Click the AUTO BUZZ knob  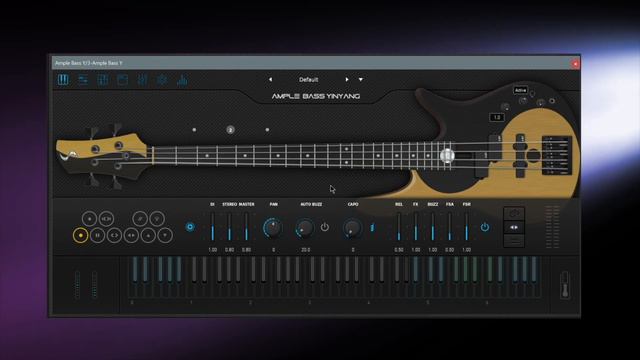tap(305, 228)
